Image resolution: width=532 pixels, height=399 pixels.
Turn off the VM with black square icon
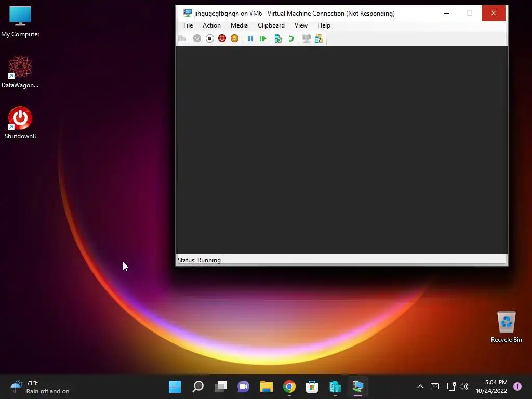(x=210, y=38)
